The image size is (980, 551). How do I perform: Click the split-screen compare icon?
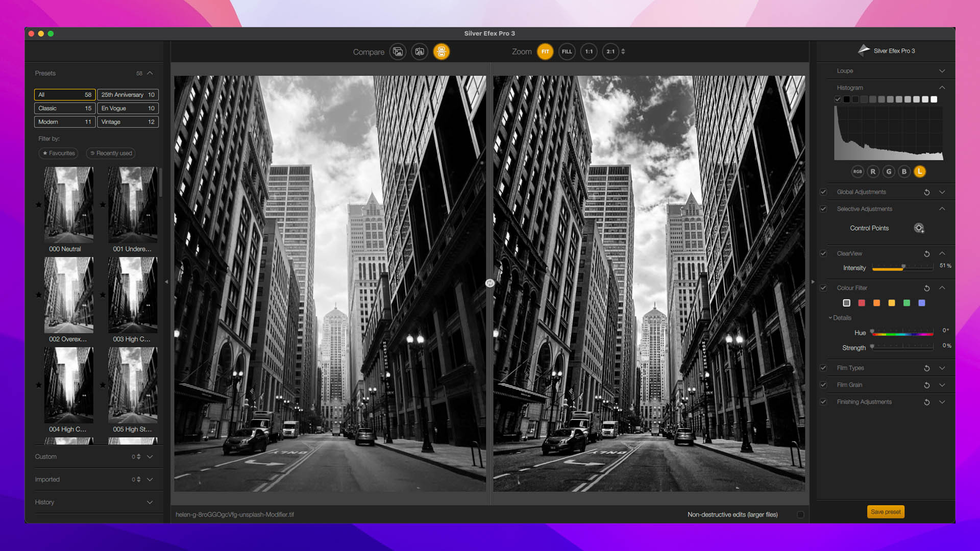click(420, 52)
